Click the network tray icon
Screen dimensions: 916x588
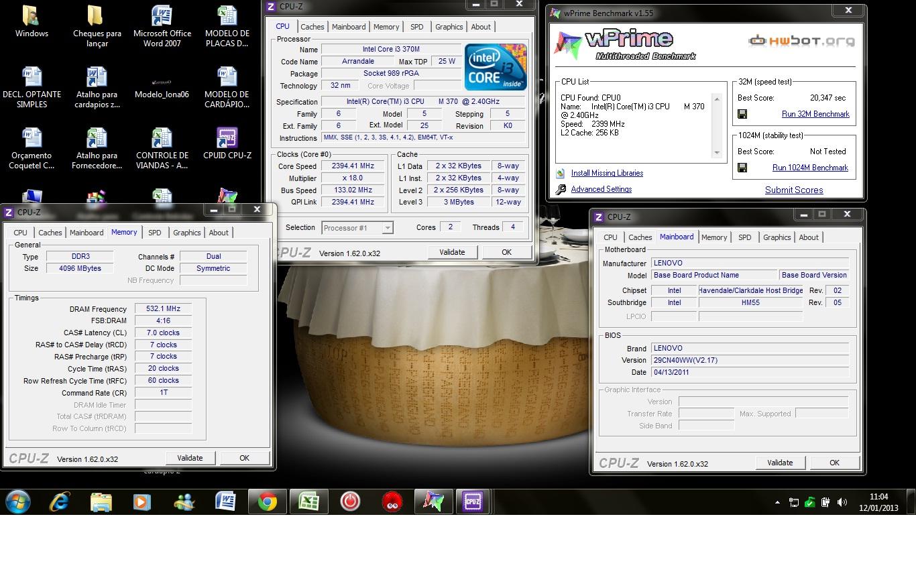(x=793, y=502)
